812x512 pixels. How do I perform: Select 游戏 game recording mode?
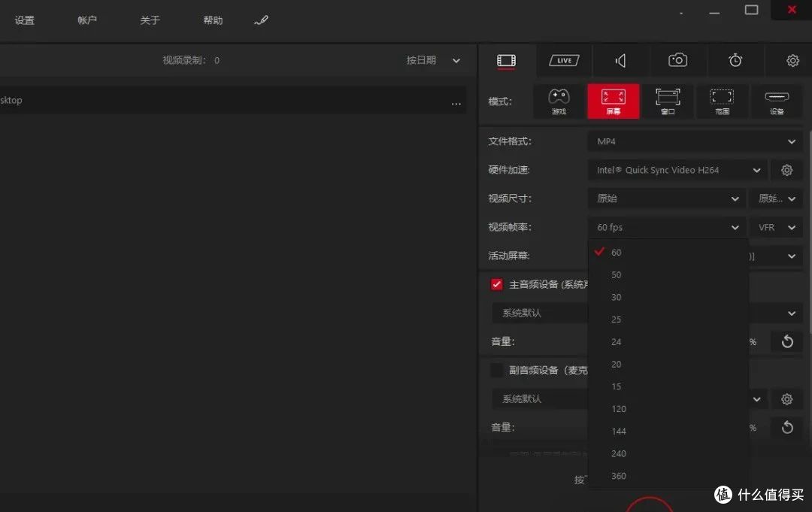point(559,101)
